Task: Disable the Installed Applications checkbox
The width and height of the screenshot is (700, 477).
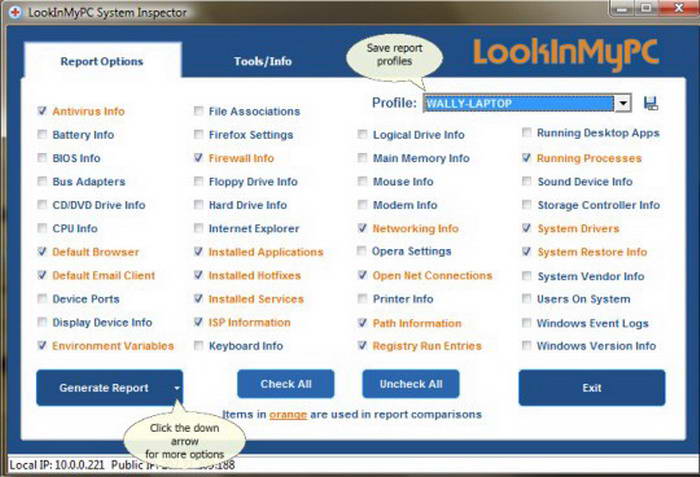Action: coord(198,251)
